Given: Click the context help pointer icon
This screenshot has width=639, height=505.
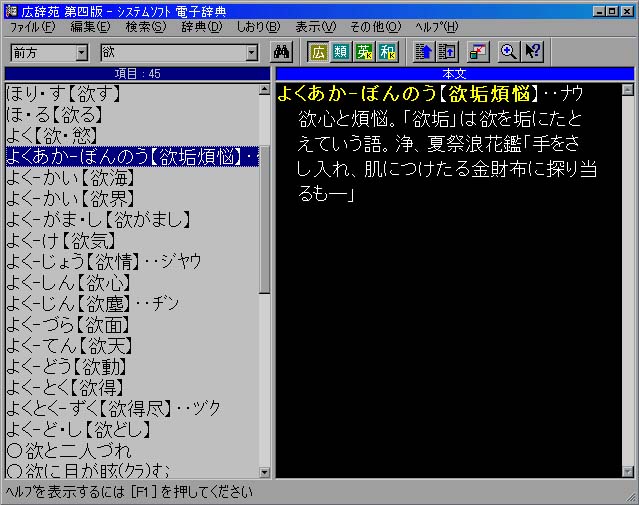Looking at the screenshot, I should [x=533, y=52].
